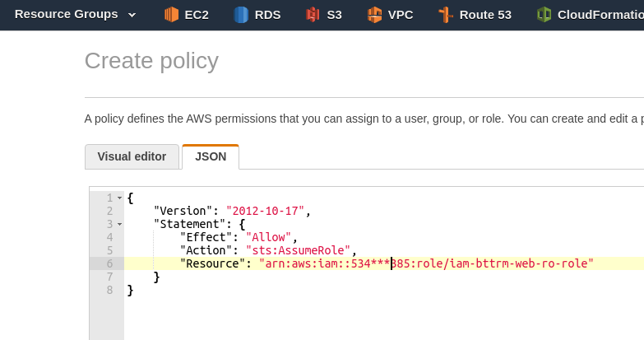Viewport: 644px width, 340px height.
Task: Select the JSON tab
Action: coord(211,156)
